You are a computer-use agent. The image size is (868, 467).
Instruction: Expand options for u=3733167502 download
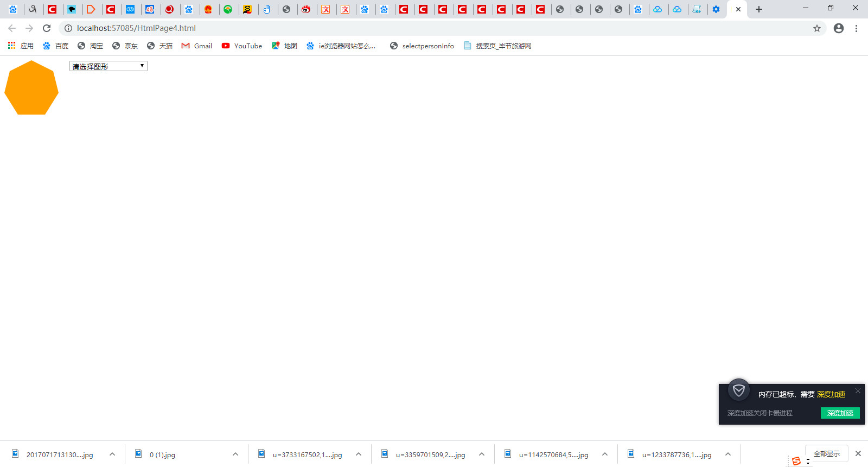(359, 455)
